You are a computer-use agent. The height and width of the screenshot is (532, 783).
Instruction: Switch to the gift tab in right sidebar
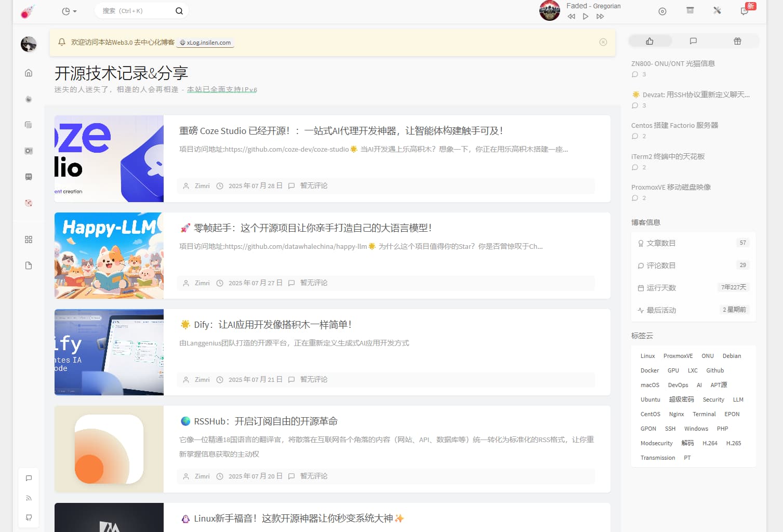pyautogui.click(x=737, y=41)
